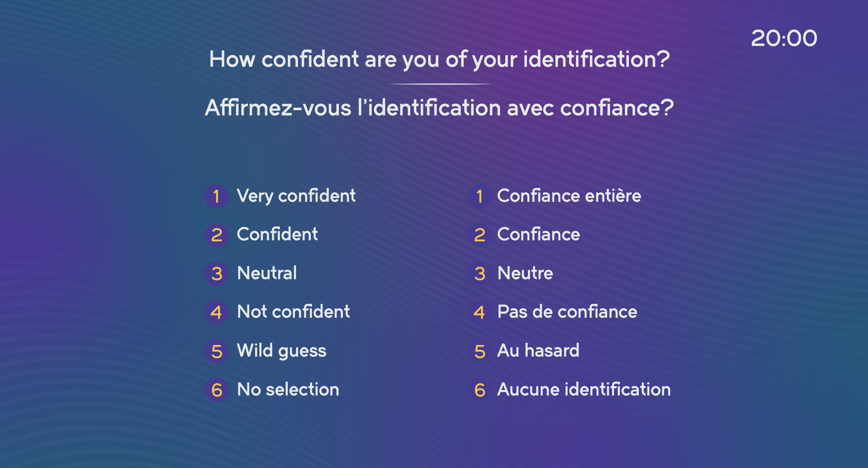
Task: Choose the Very confident option
Action: pyautogui.click(x=296, y=196)
